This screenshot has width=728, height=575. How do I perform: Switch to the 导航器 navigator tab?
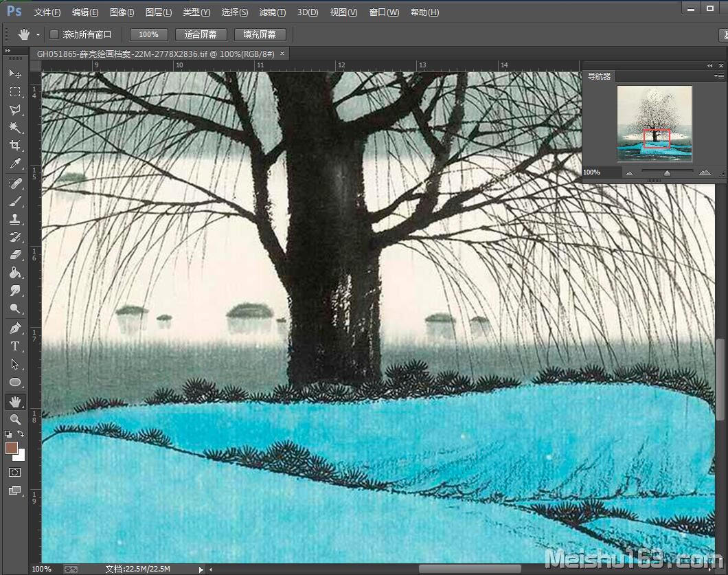coord(599,76)
